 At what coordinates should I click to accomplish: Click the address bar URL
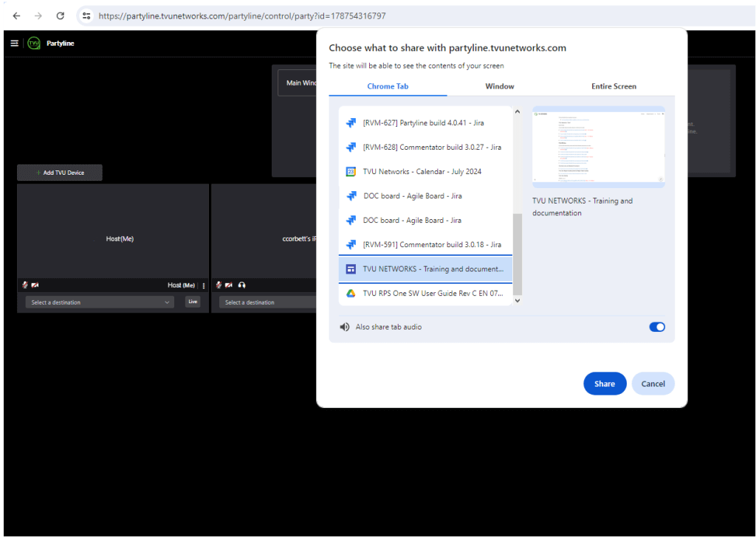242,16
